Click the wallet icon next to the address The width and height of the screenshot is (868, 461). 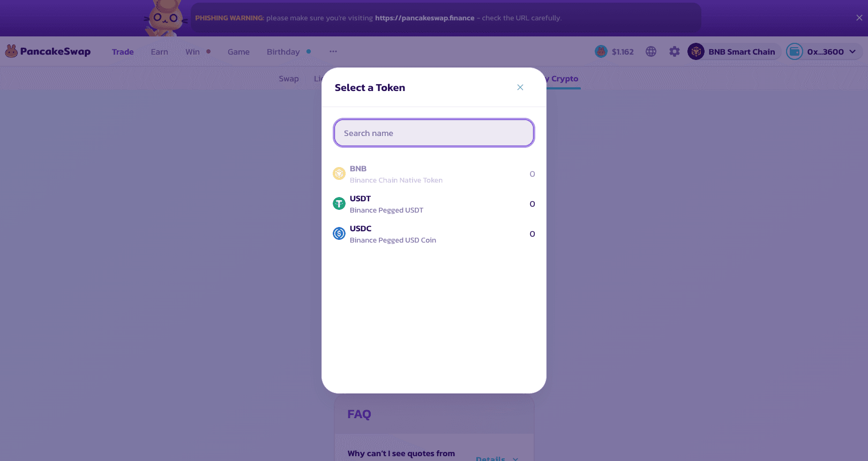point(795,51)
